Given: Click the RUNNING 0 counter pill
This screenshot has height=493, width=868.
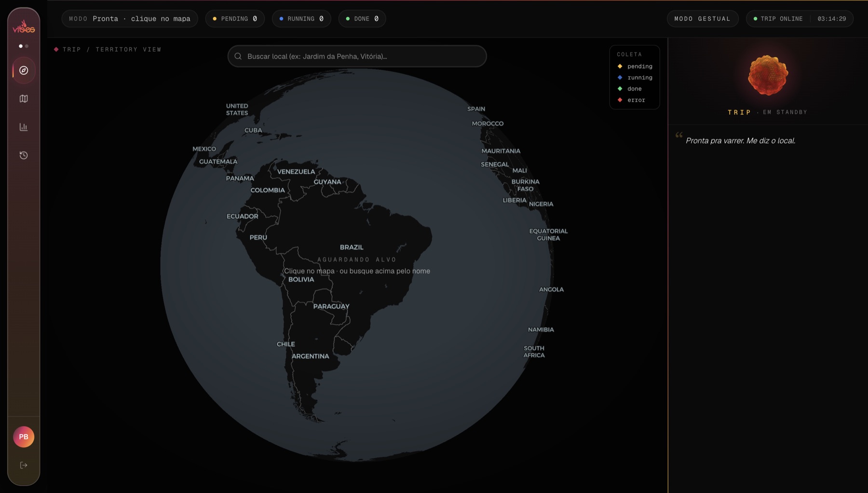Looking at the screenshot, I should [301, 19].
